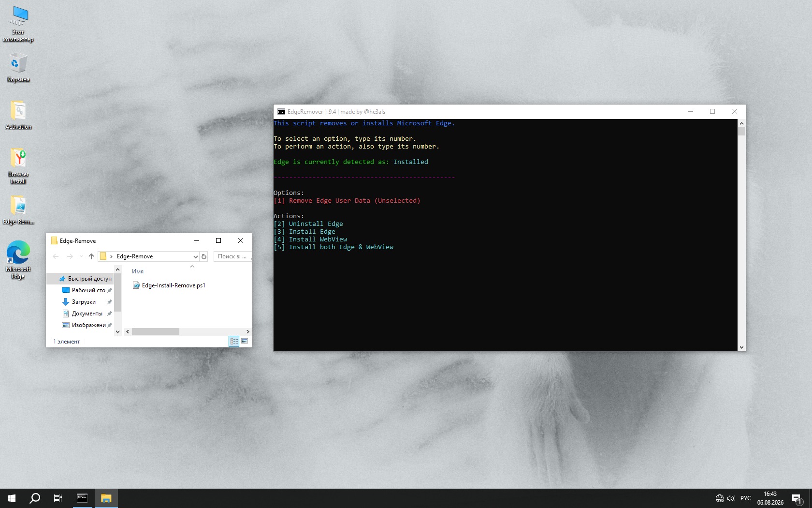
Task: Click the Remove Edge User Data option line
Action: 347,201
